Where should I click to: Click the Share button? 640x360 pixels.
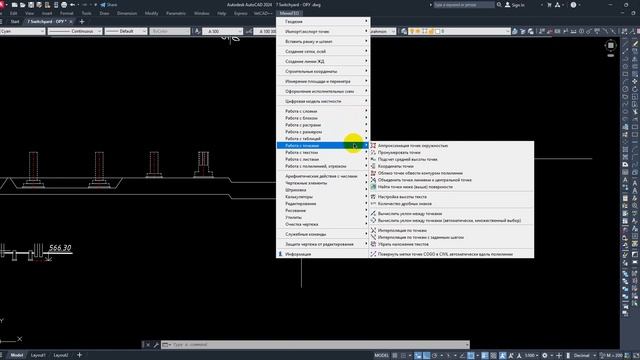[x=109, y=5]
